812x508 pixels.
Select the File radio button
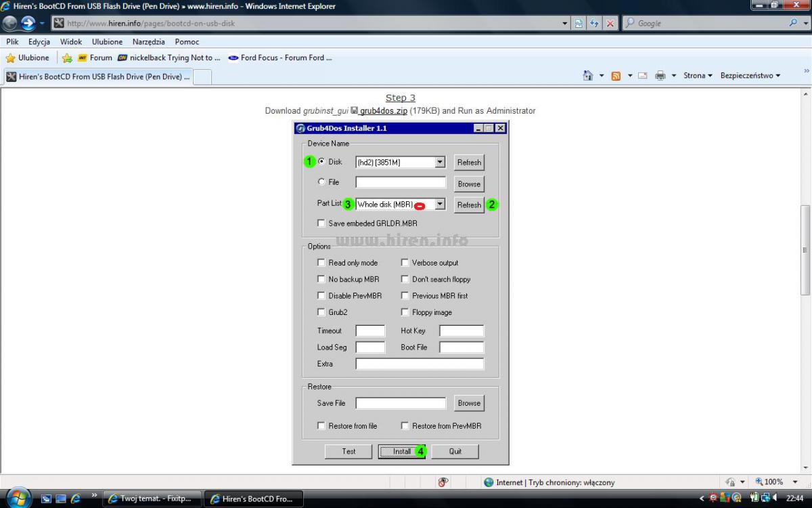tap(321, 182)
